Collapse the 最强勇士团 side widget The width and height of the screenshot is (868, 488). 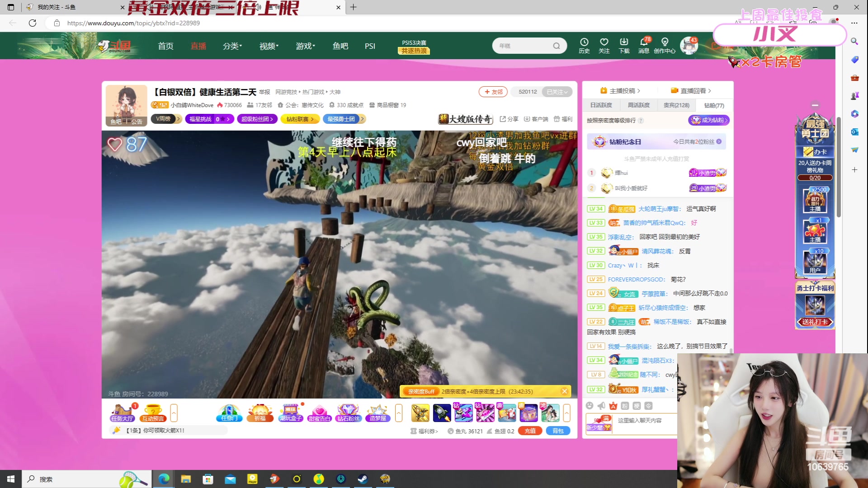(x=815, y=105)
